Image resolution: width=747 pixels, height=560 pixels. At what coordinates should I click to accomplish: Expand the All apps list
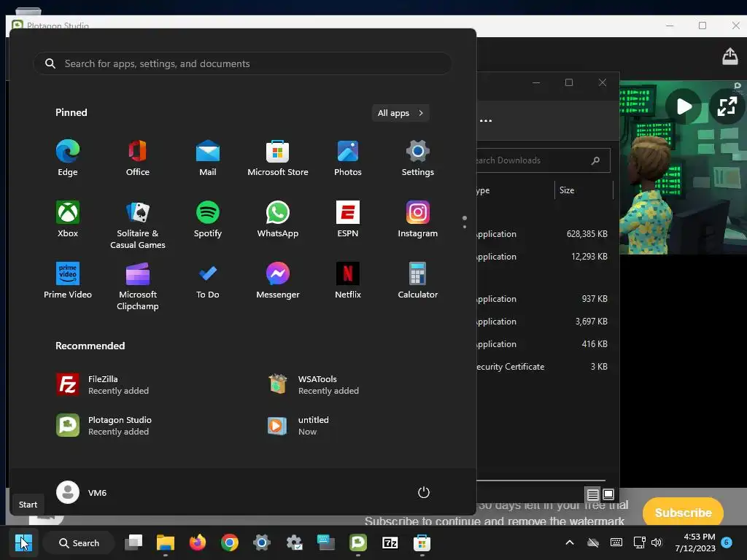point(400,113)
